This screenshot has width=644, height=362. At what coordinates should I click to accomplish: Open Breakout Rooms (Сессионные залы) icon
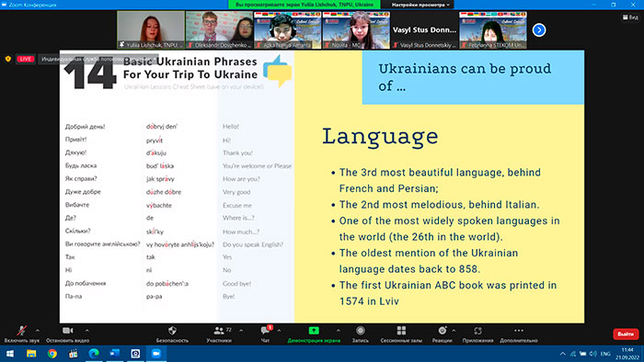(401, 331)
